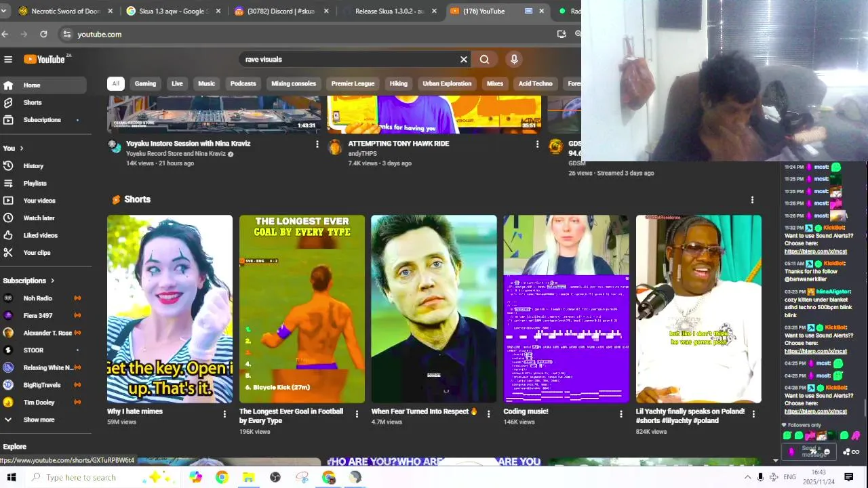Click the Windows Start button
The width and height of the screenshot is (868, 488).
pos(11,477)
